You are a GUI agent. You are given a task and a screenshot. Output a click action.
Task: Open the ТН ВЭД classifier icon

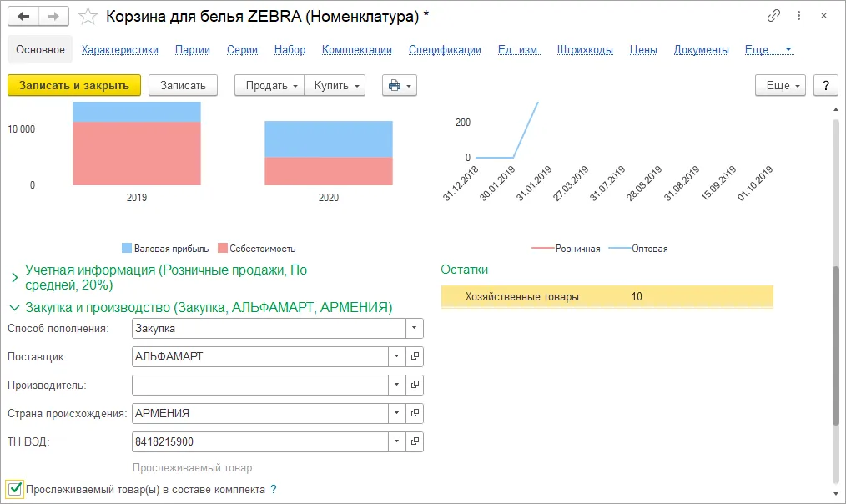click(x=415, y=441)
